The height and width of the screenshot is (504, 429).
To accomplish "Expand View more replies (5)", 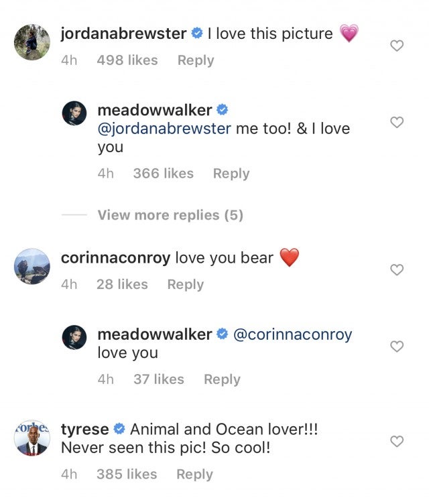I will click(x=170, y=215).
